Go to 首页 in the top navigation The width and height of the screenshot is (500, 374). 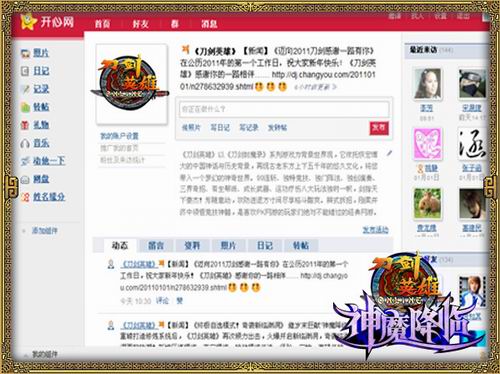[102, 24]
